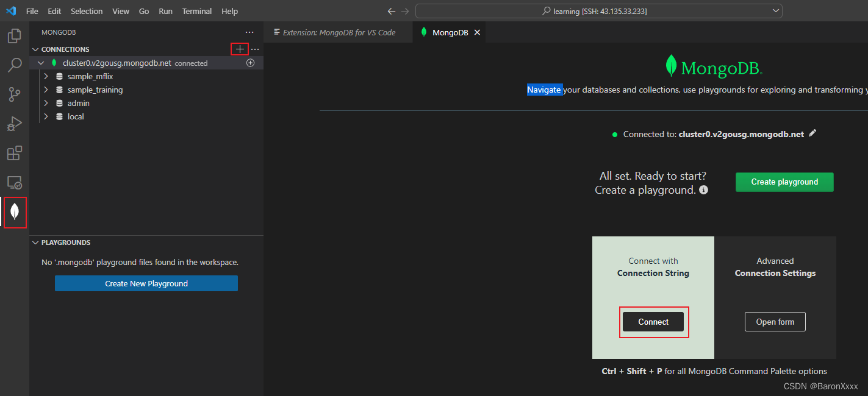Select cluster0.v2gousg.mongodb.net connection row
This screenshot has height=396, width=868.
point(146,63)
